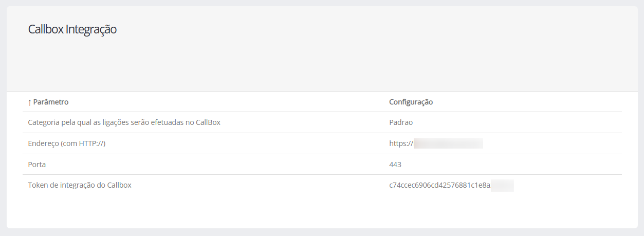Click the blurred ending of the token
Viewport: 644px width, 236px height.
click(502, 185)
